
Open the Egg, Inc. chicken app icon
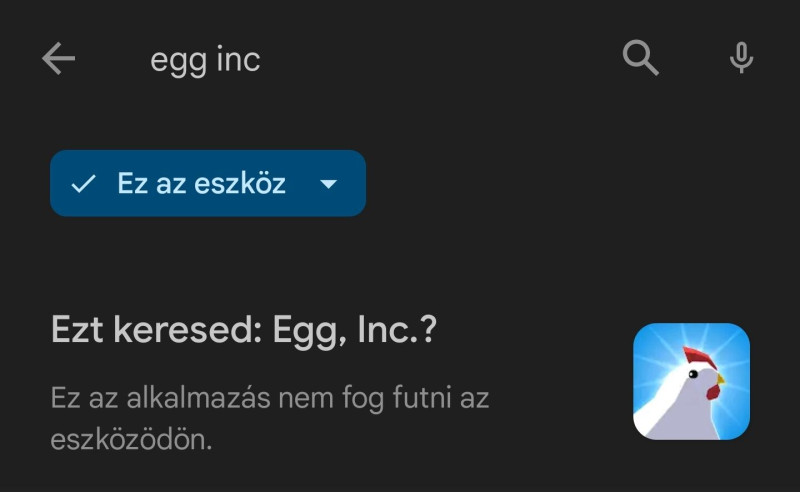(691, 381)
